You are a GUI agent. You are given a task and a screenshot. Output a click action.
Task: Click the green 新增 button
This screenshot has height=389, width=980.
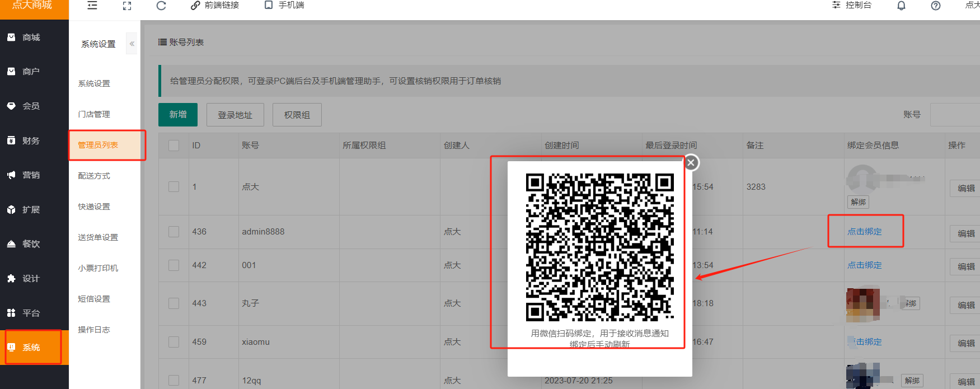pyautogui.click(x=178, y=115)
